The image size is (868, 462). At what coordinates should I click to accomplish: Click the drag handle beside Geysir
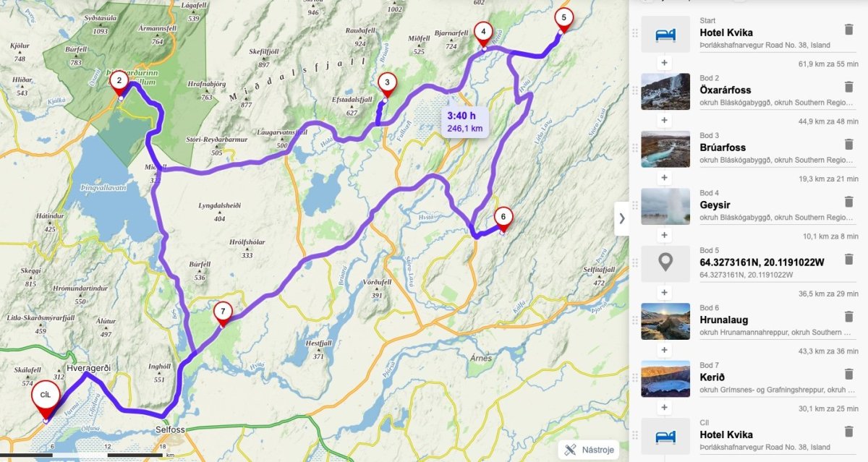(635, 206)
